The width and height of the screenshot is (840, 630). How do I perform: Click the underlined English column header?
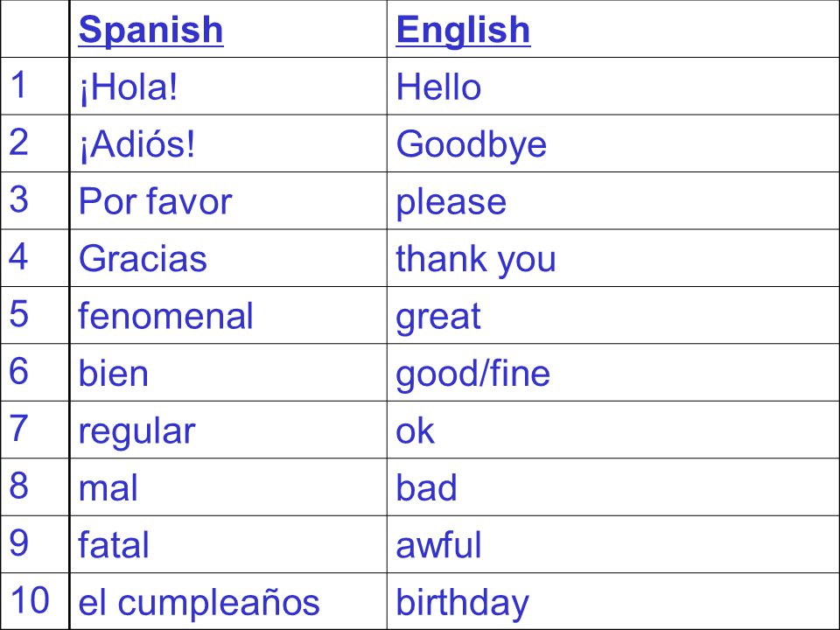click(463, 30)
